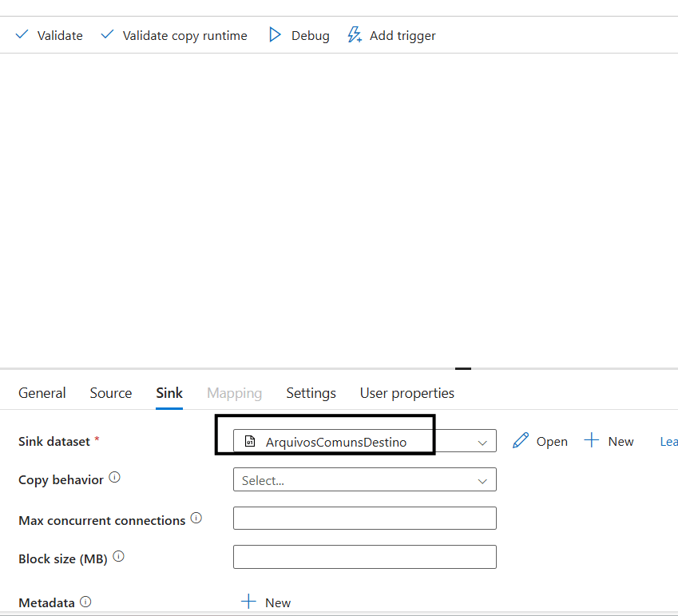The height and width of the screenshot is (616, 678).
Task: Click the Validate copy runtime button
Action: click(x=174, y=35)
